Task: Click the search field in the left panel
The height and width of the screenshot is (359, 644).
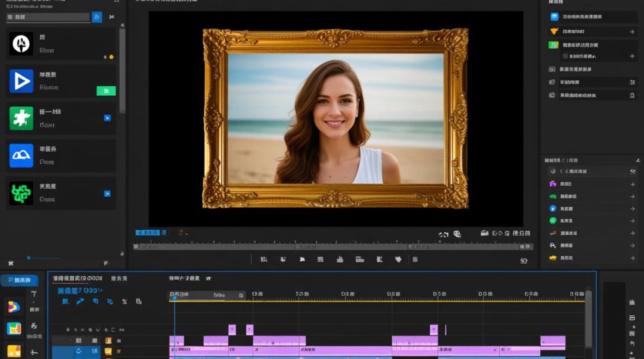Action: point(48,17)
